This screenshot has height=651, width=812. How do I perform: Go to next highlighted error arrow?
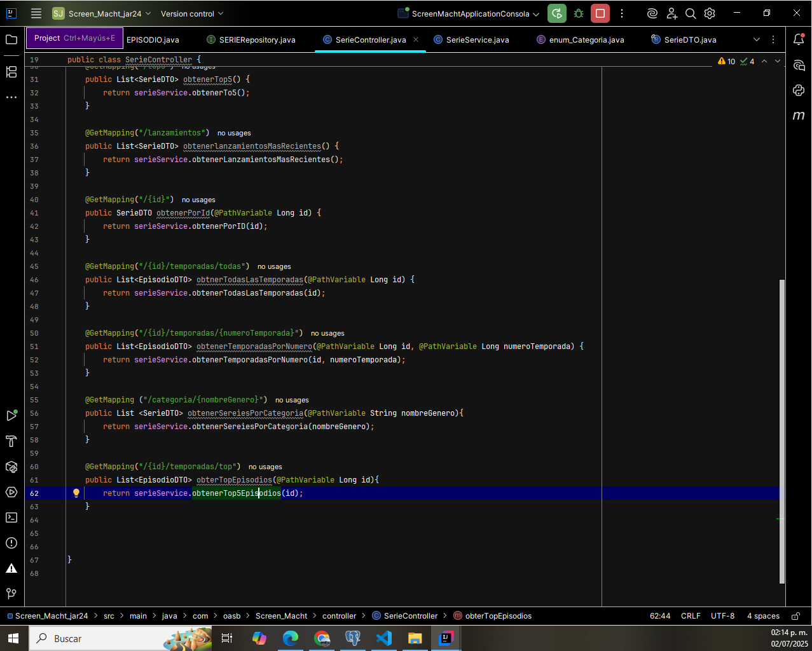coord(778,61)
